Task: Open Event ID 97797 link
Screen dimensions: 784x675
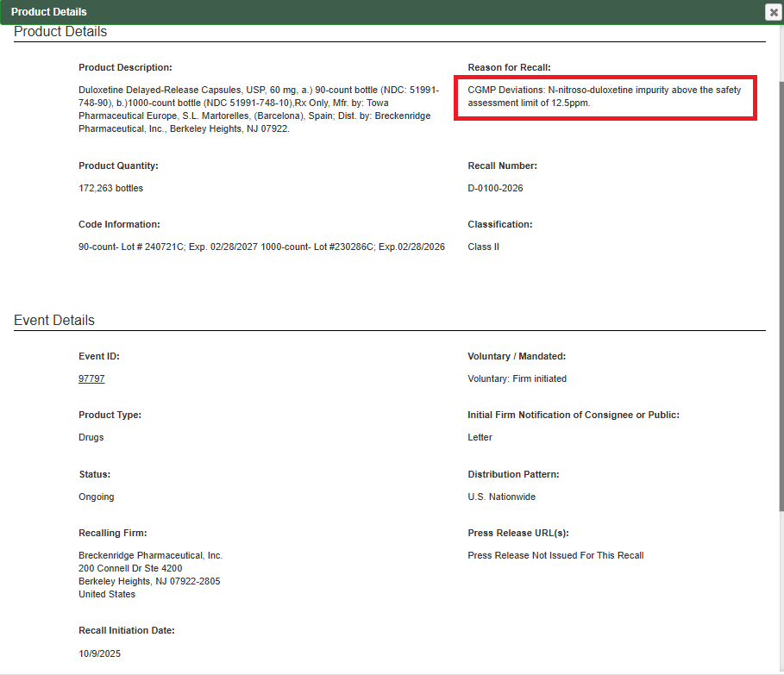Action: click(x=91, y=378)
